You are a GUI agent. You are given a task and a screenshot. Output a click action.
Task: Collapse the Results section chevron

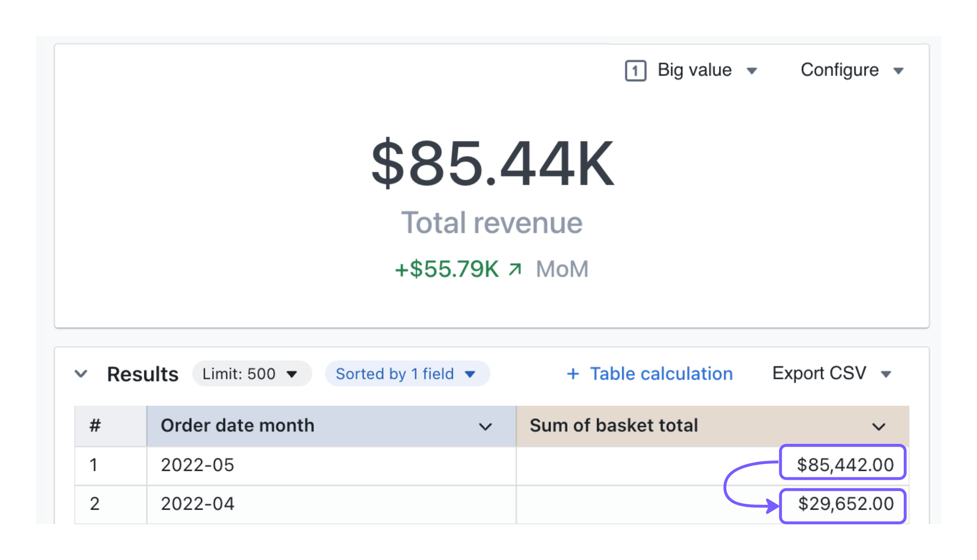click(81, 374)
